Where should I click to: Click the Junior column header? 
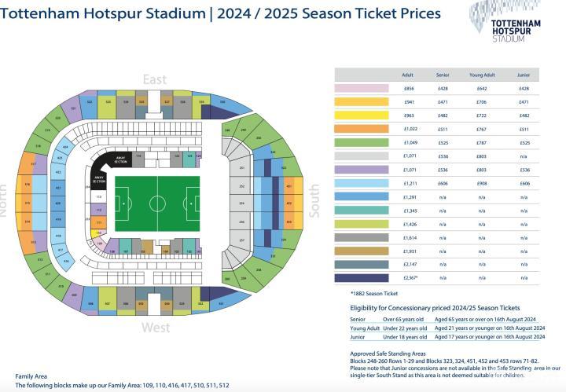(523, 75)
